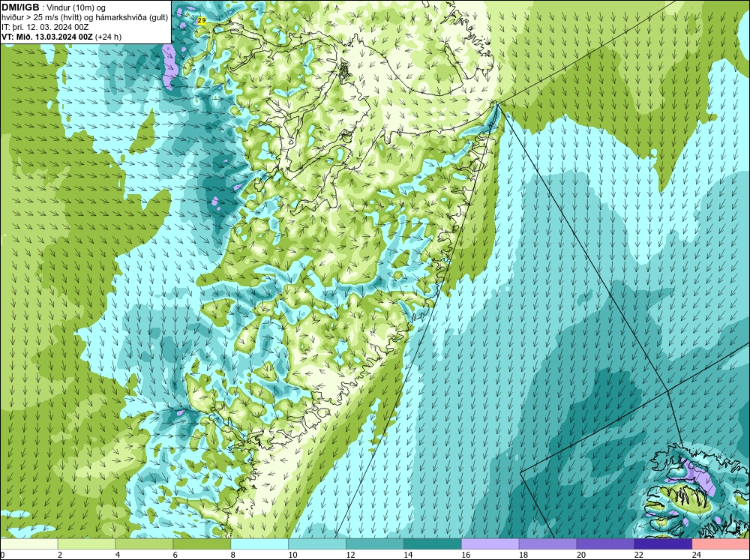The height and width of the screenshot is (560, 750).
Task: Click the legend scale label '8'
Action: point(233,555)
